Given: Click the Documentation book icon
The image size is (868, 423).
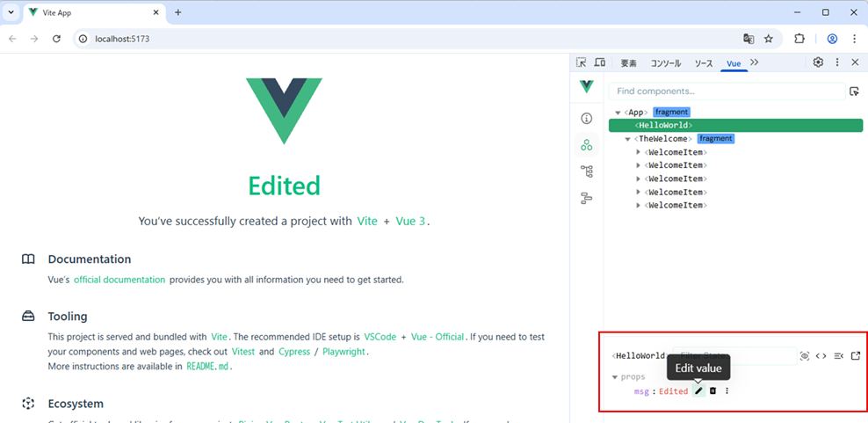Looking at the screenshot, I should (x=28, y=259).
